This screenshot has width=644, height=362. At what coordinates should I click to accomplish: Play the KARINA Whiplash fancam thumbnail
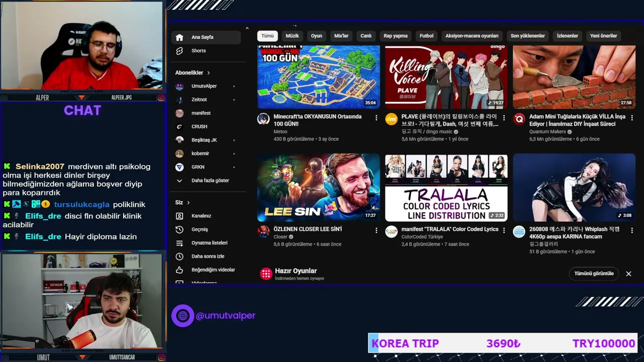pyautogui.click(x=574, y=188)
